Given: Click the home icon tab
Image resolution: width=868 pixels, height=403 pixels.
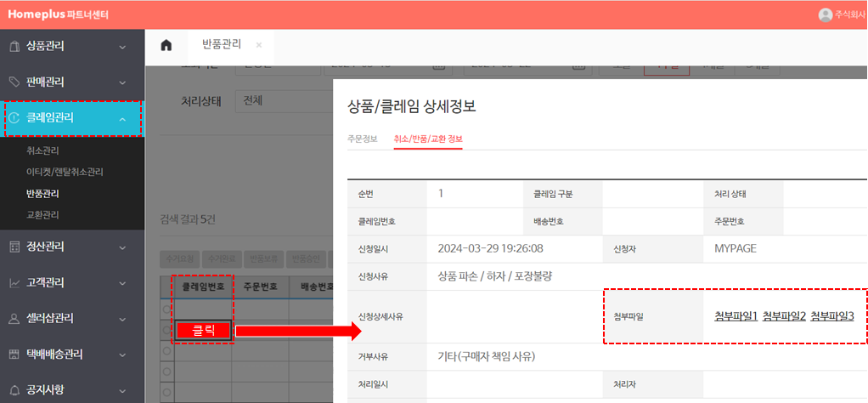Looking at the screenshot, I should click(x=166, y=45).
